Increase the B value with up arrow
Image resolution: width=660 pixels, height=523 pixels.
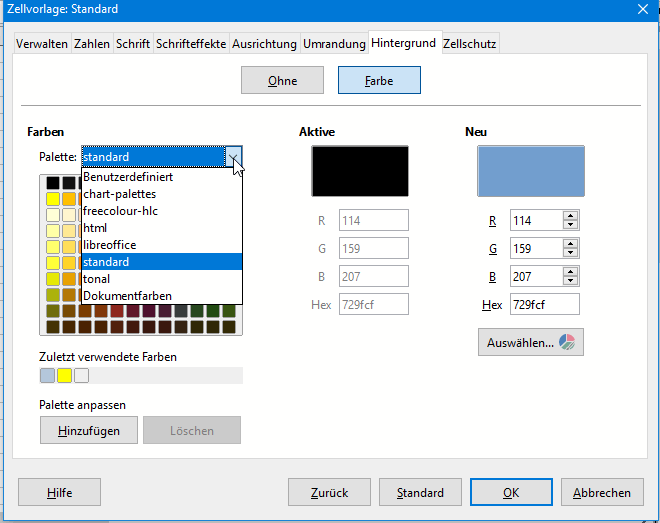point(570,271)
